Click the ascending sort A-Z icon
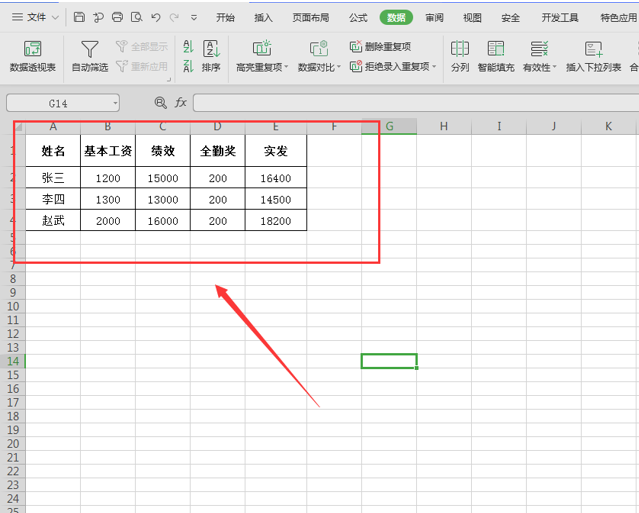This screenshot has height=513, width=639. click(x=188, y=46)
